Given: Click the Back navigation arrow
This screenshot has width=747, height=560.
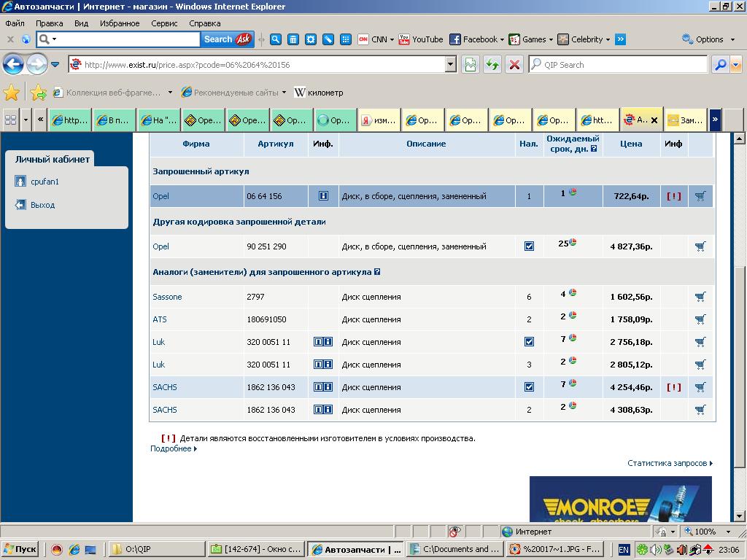Looking at the screenshot, I should pos(13,64).
